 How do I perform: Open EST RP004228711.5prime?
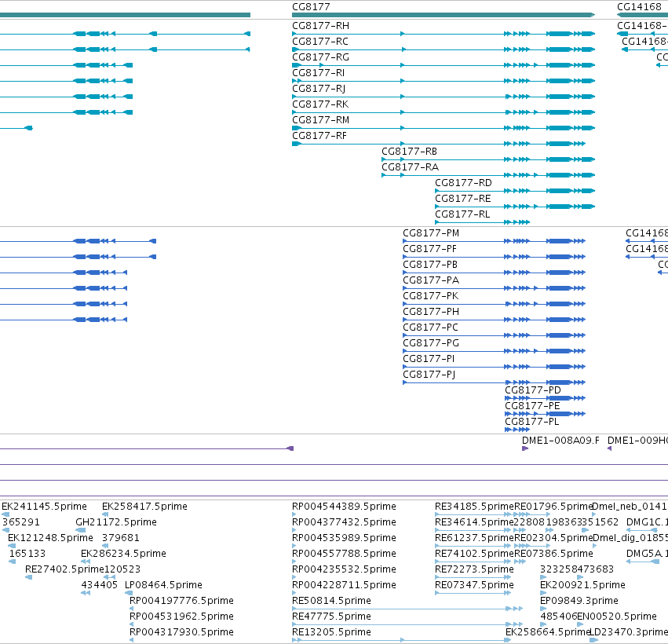click(x=345, y=585)
